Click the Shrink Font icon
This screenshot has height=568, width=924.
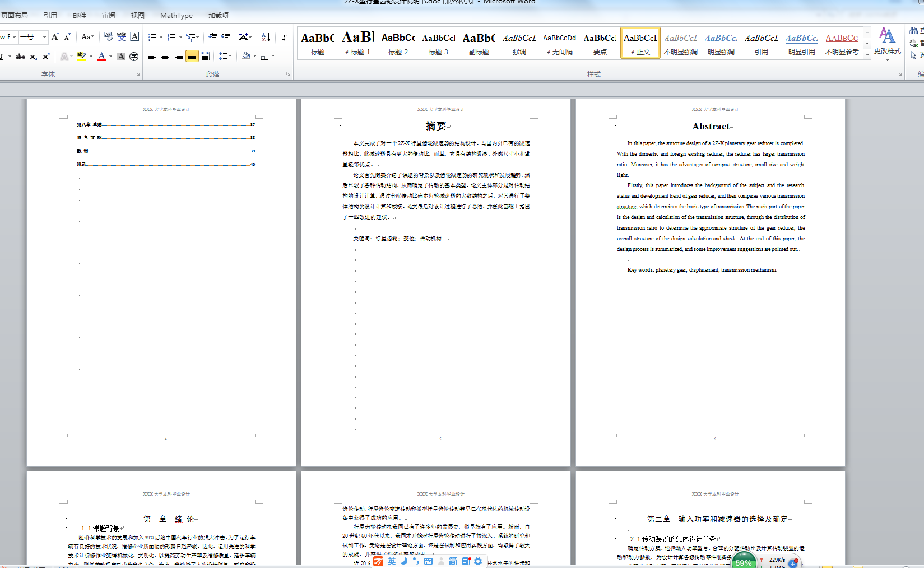67,37
